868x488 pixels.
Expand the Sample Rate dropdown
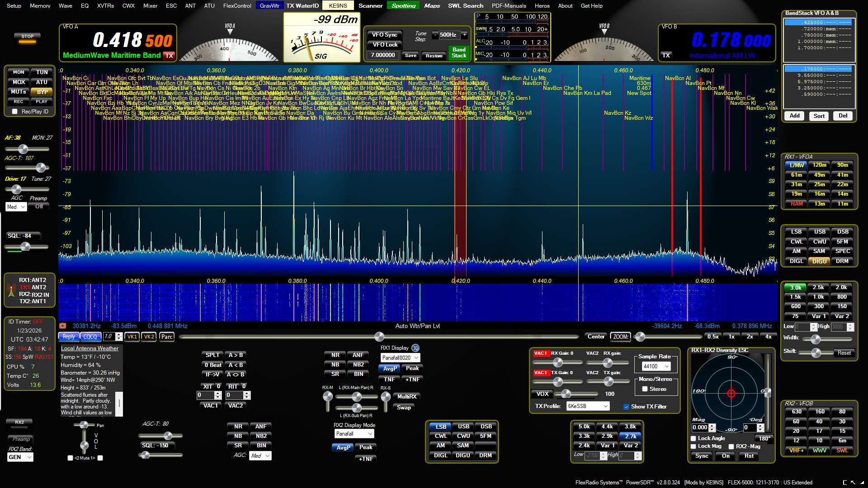pos(667,366)
